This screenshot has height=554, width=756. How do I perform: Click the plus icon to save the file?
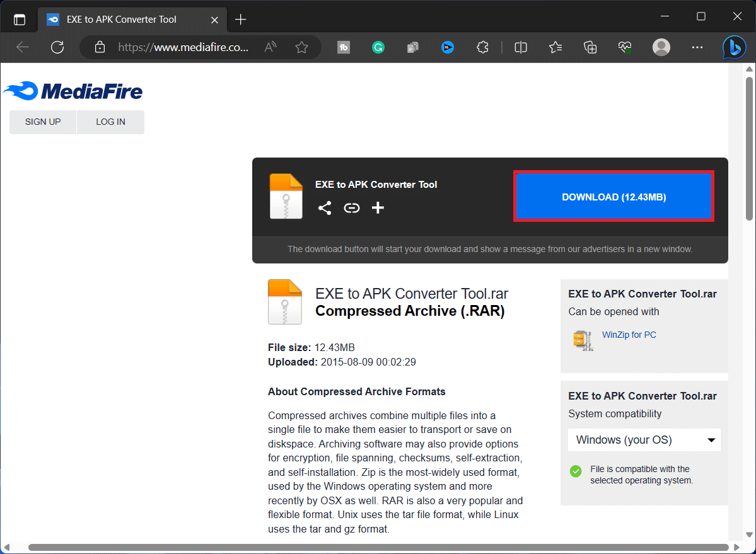pos(378,208)
